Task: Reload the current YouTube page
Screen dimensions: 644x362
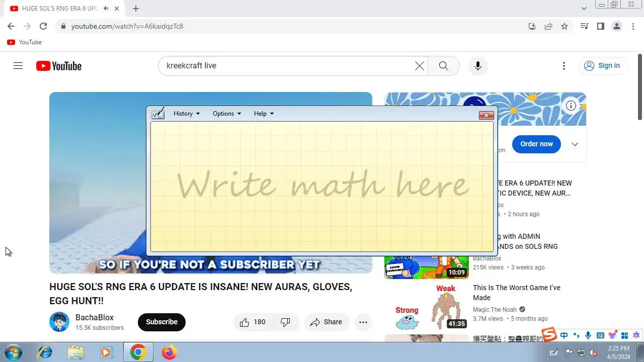Action: pyautogui.click(x=43, y=26)
